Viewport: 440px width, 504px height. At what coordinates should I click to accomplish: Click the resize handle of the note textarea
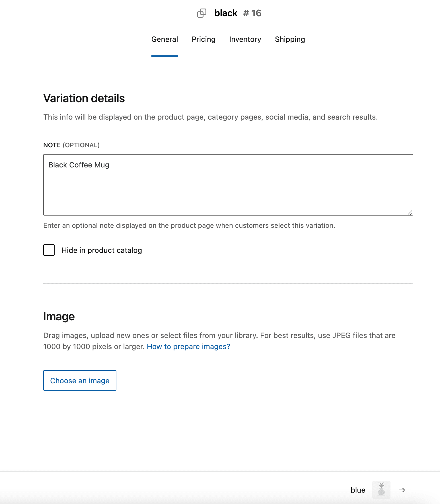point(410,212)
